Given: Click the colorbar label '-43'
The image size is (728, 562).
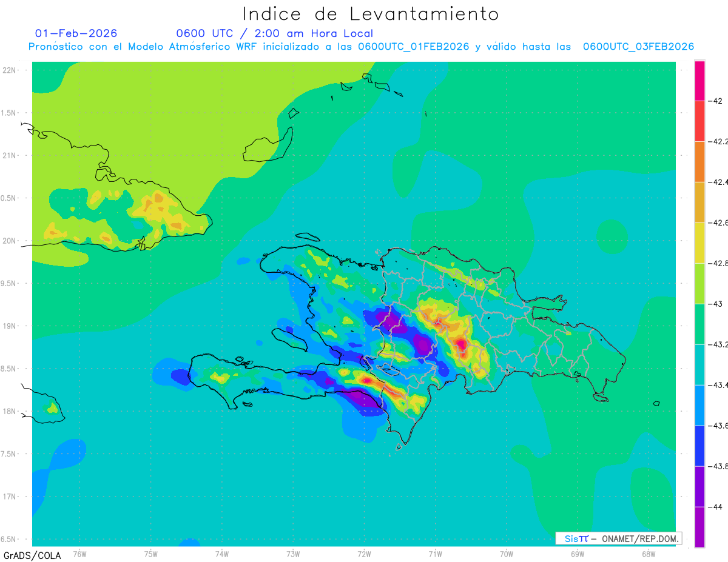Looking at the screenshot, I should coord(715,304).
